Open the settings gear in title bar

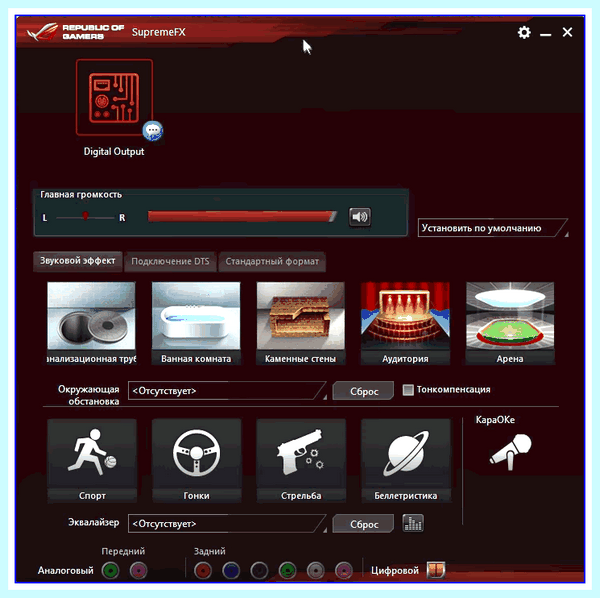[x=524, y=33]
